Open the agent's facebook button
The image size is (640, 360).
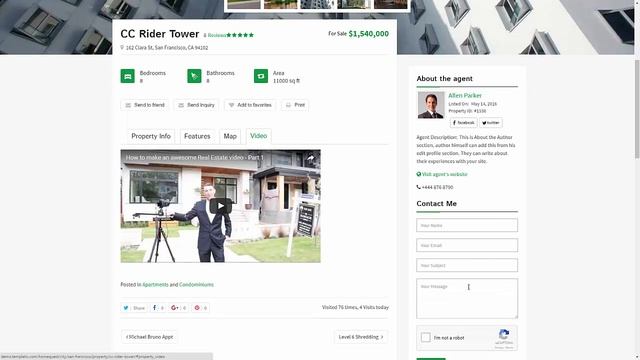pyautogui.click(x=463, y=122)
